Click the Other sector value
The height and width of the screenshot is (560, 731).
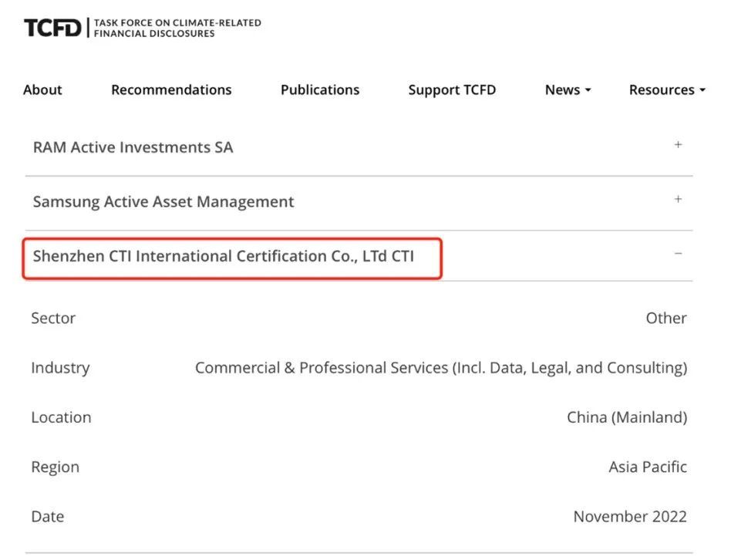coord(666,318)
